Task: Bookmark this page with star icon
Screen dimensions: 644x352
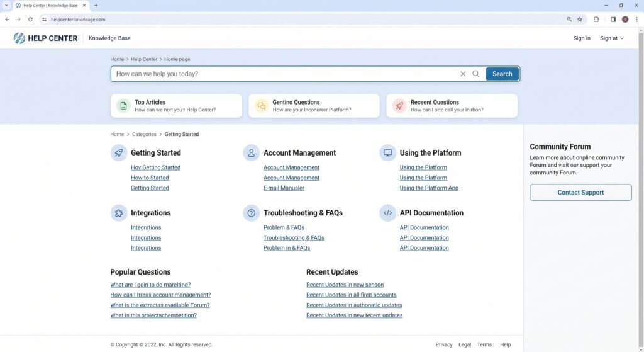Action: click(x=580, y=20)
